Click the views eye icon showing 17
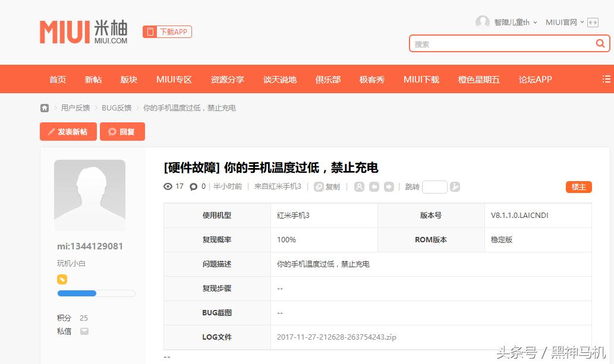This screenshot has width=614, height=364. coord(168,186)
